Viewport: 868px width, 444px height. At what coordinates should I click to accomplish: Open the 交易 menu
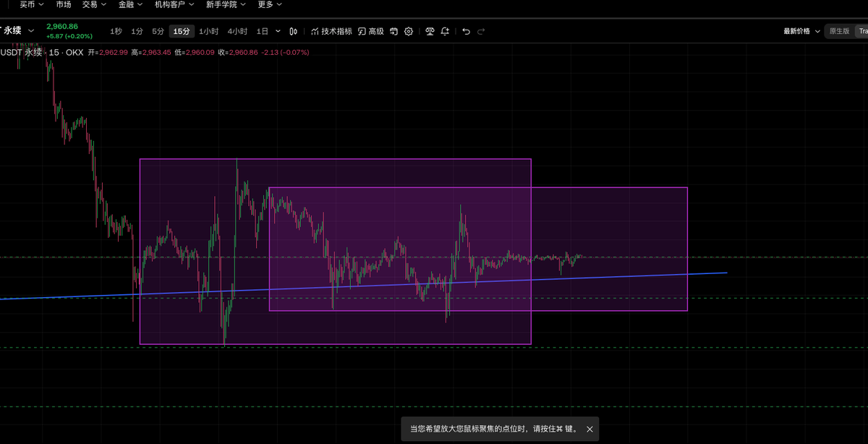(x=94, y=4)
